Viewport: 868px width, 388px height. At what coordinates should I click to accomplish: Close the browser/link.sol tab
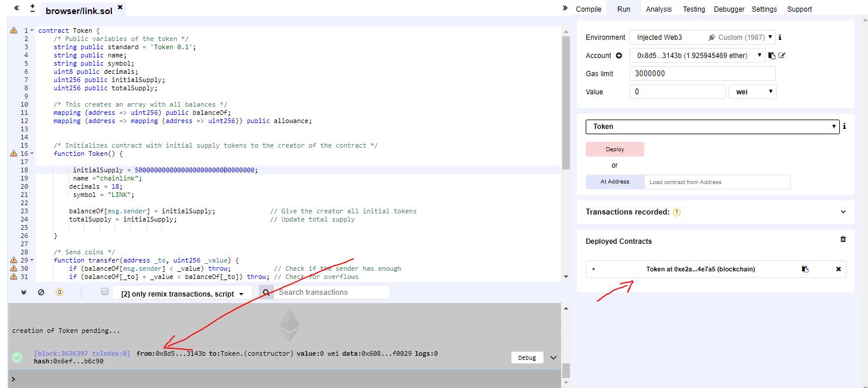(120, 8)
